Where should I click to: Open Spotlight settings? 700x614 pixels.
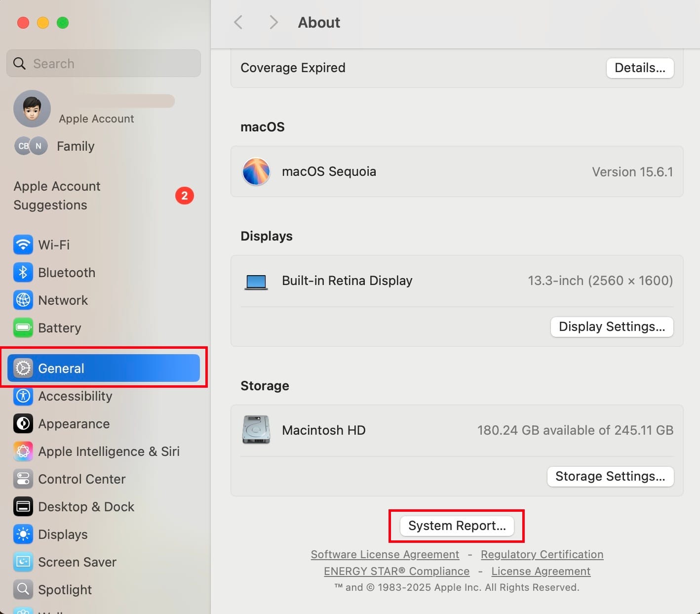pyautogui.click(x=65, y=590)
